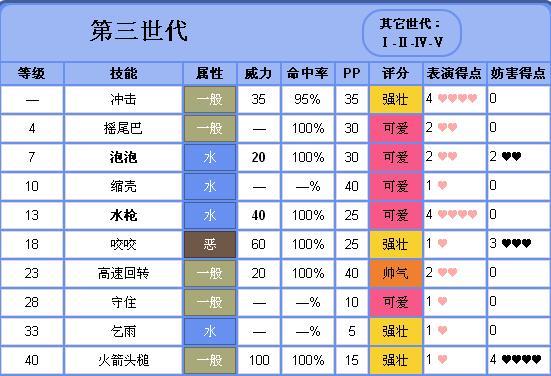Viewport: 551px width, 376px height.
Task: Click the 命中率 column header
Action: (x=307, y=73)
